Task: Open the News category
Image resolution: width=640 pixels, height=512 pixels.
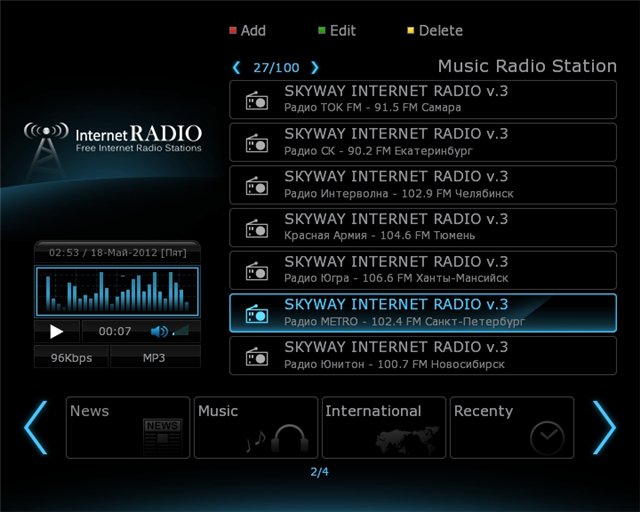Action: tap(128, 427)
